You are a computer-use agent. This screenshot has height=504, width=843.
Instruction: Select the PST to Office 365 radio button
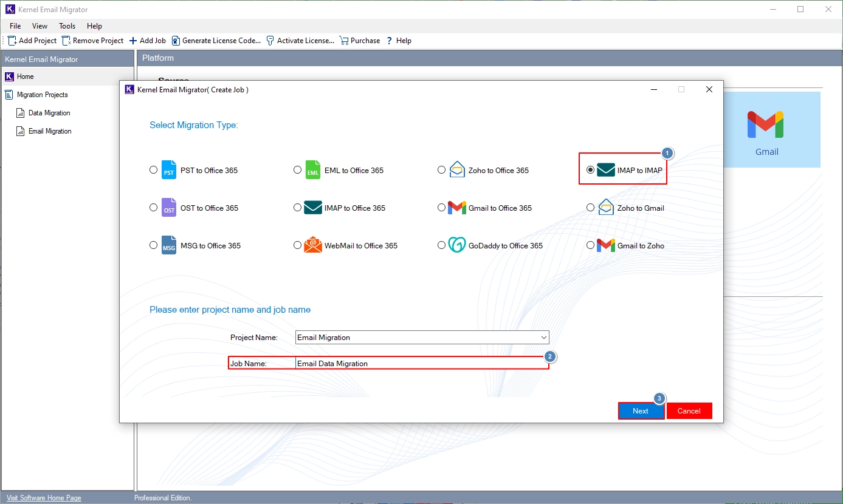click(x=154, y=170)
